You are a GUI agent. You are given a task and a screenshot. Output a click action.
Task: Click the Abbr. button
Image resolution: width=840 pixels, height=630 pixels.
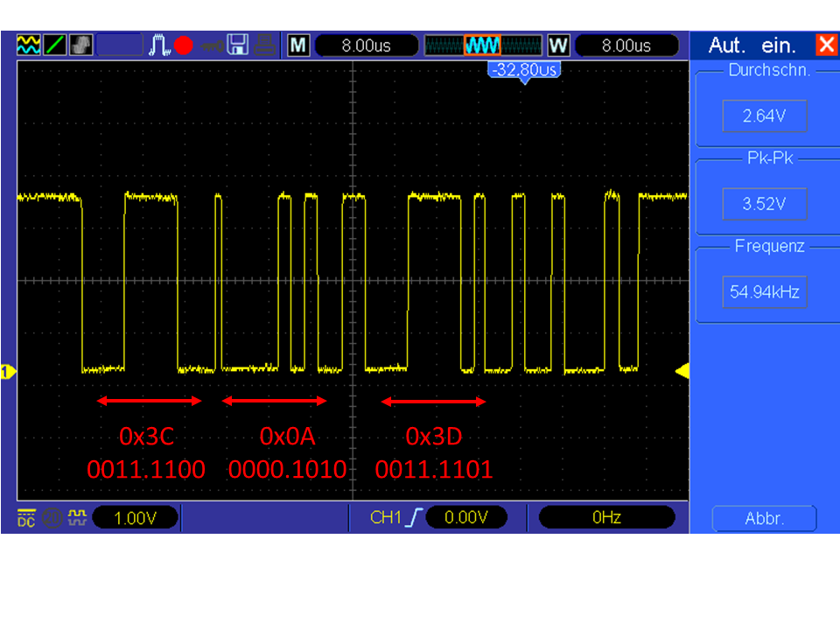click(x=764, y=518)
